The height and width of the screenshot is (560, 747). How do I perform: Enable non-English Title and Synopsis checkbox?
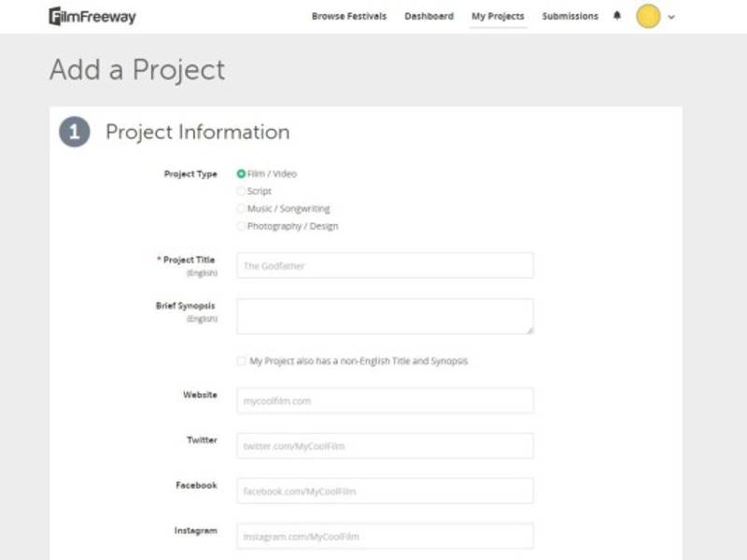point(242,361)
